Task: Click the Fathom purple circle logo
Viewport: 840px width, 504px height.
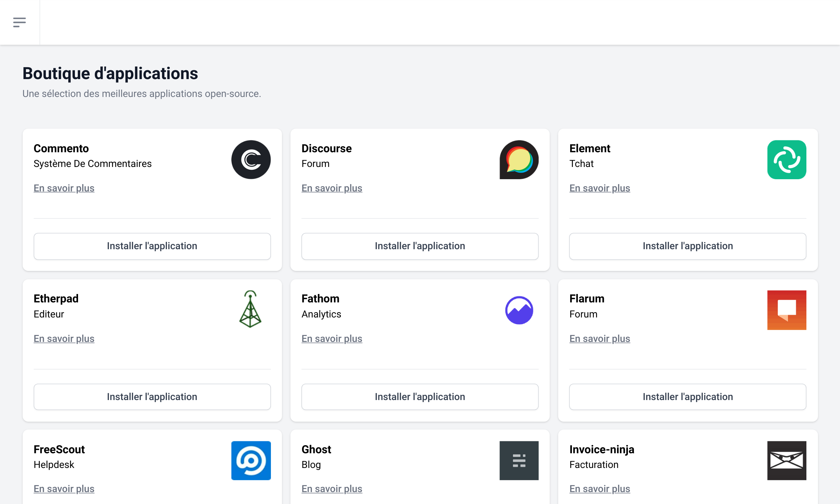Action: 519,310
